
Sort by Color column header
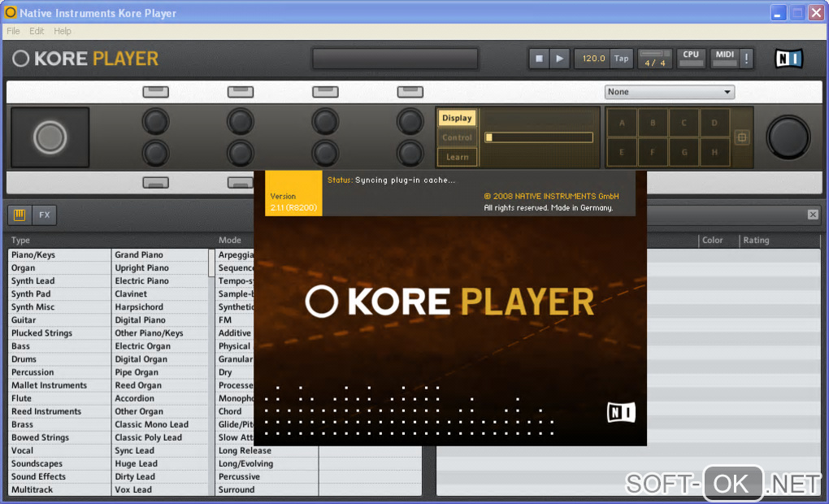(x=712, y=240)
